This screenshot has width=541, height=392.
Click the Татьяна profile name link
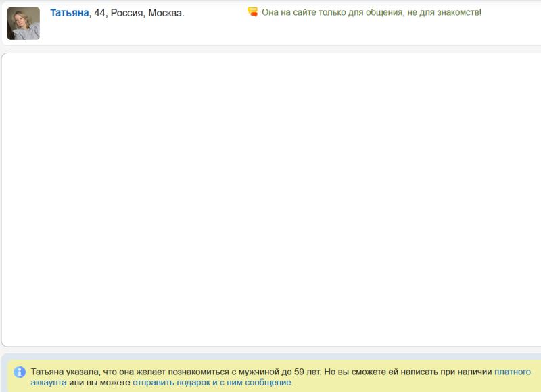tap(69, 13)
